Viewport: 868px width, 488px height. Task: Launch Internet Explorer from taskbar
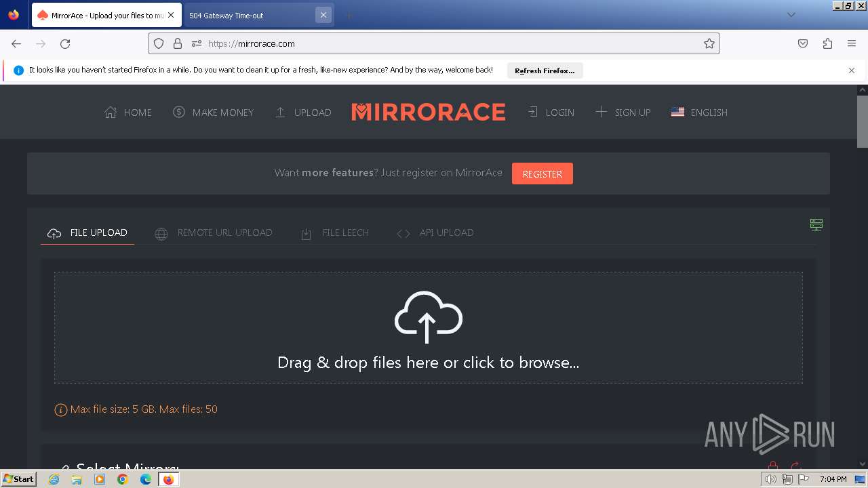54,479
